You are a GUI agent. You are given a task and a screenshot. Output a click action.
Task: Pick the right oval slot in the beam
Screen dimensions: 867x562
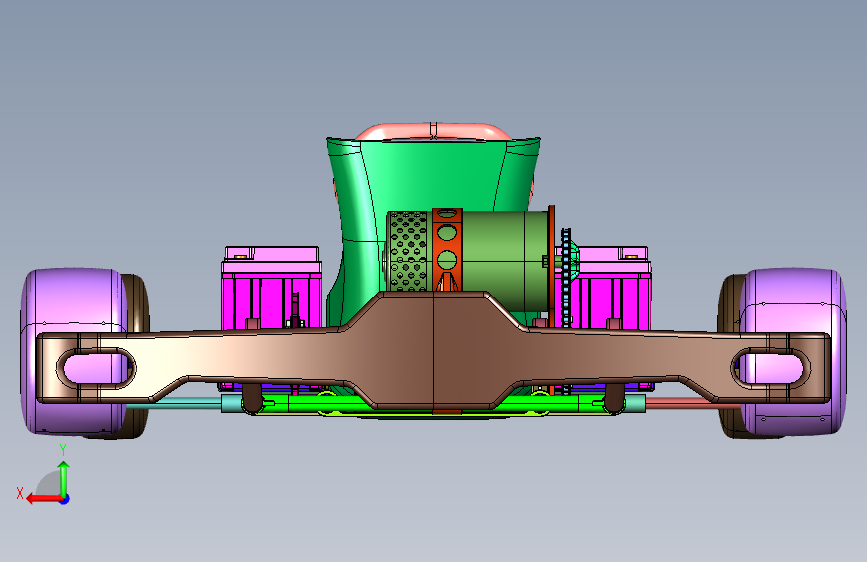(771, 368)
